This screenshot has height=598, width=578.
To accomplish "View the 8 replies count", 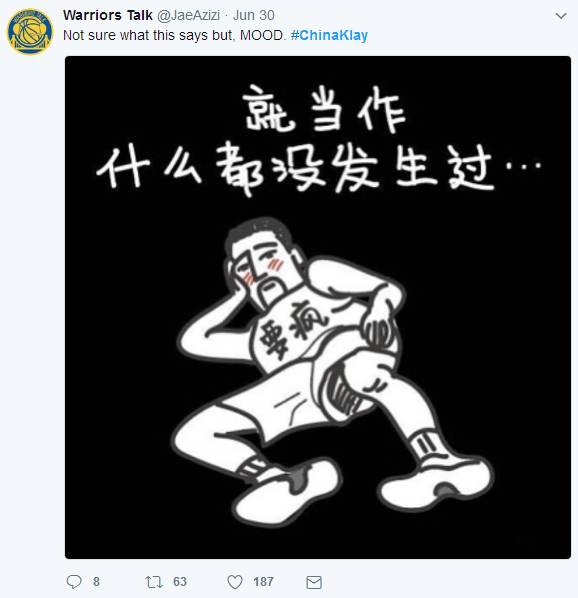I will pos(96,582).
